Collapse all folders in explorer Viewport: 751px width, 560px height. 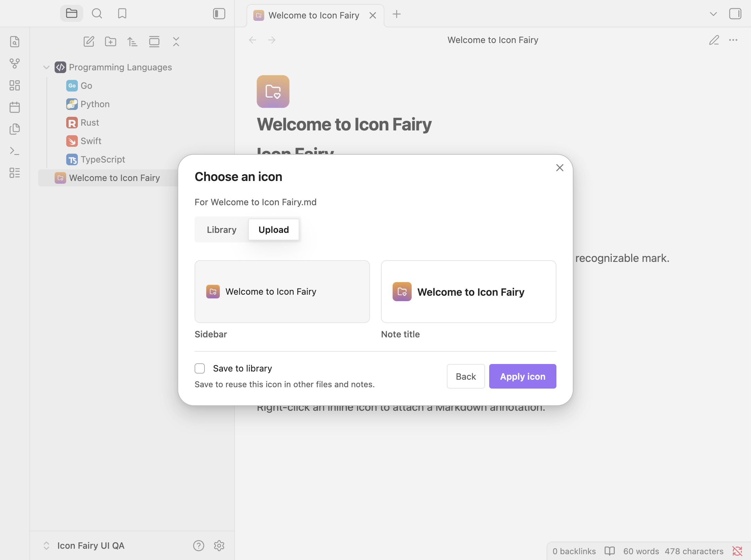tap(176, 42)
